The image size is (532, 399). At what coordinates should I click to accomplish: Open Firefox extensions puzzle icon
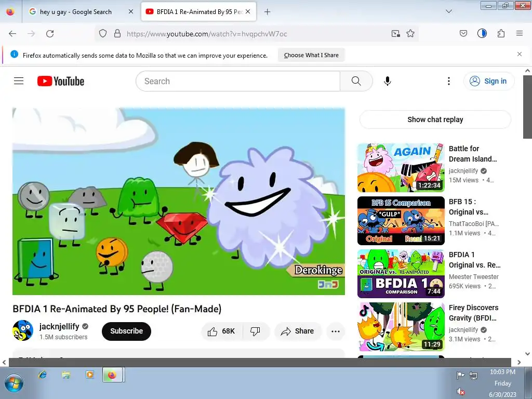point(501,33)
